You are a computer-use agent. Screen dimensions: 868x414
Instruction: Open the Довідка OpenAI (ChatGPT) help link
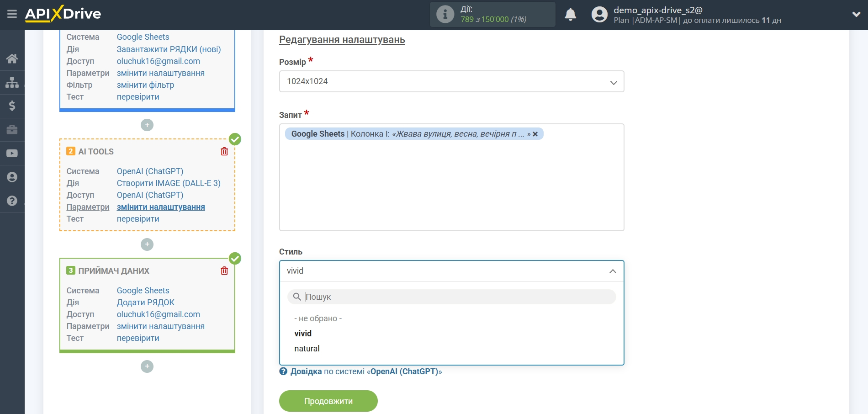pyautogui.click(x=366, y=372)
